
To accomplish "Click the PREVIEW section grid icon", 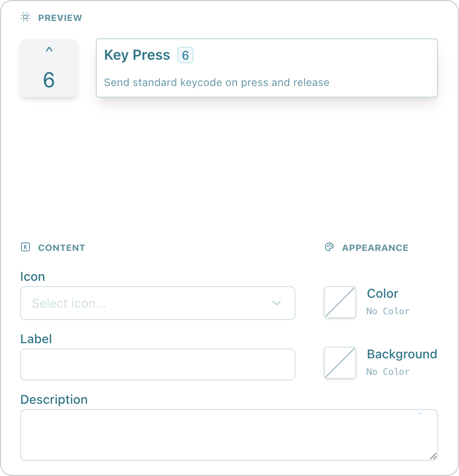I will 25,17.
